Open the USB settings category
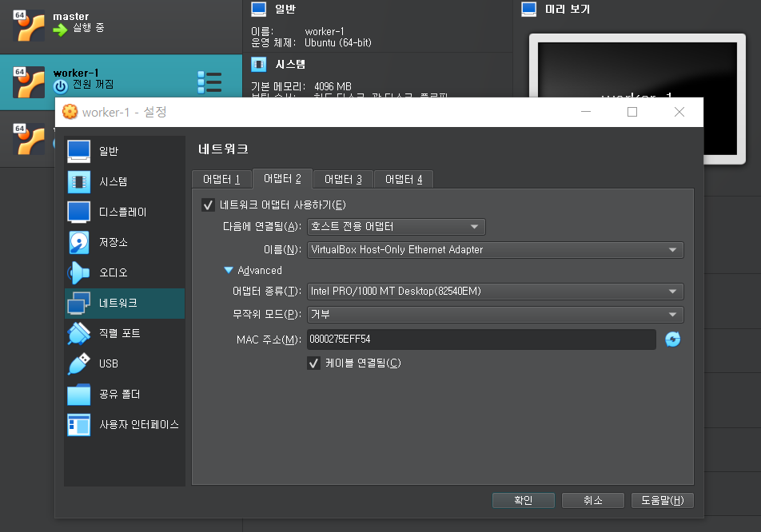 [124, 363]
